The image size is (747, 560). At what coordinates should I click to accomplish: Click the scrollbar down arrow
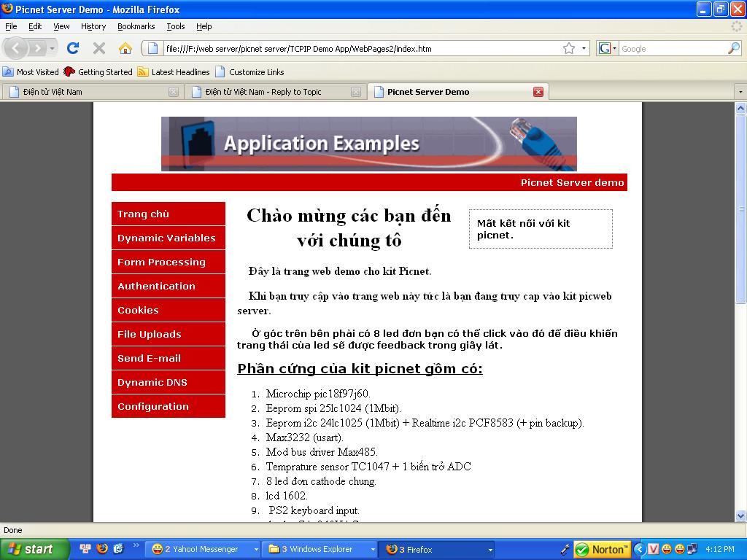point(740,516)
